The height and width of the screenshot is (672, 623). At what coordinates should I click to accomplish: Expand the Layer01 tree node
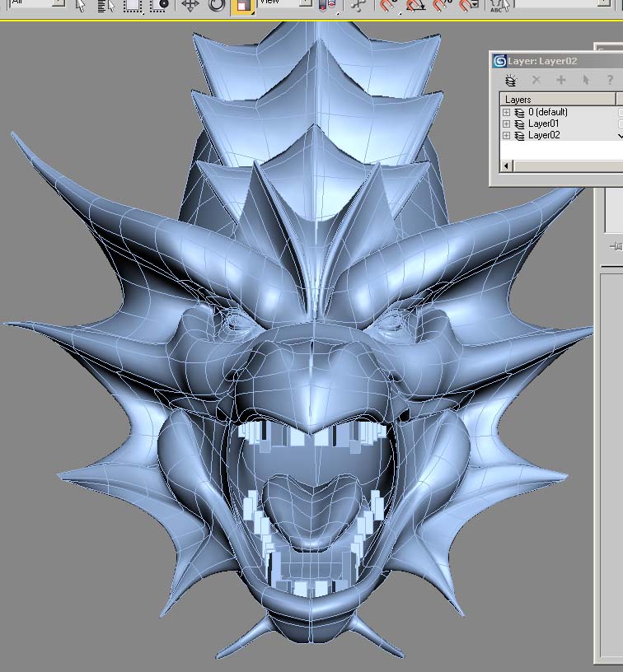click(506, 124)
